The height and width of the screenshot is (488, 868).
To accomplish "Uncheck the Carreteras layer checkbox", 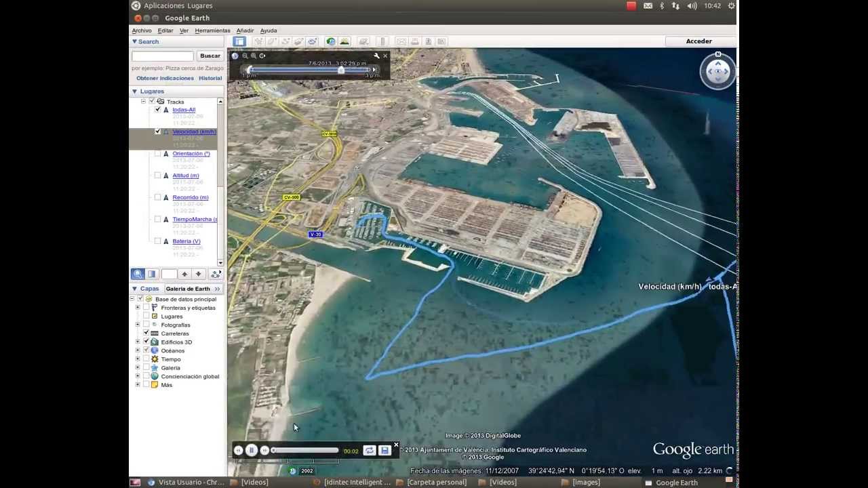I will [146, 333].
